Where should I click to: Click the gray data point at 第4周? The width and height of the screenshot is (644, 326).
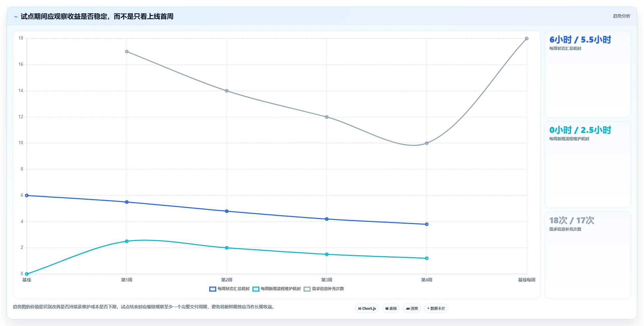(x=426, y=143)
